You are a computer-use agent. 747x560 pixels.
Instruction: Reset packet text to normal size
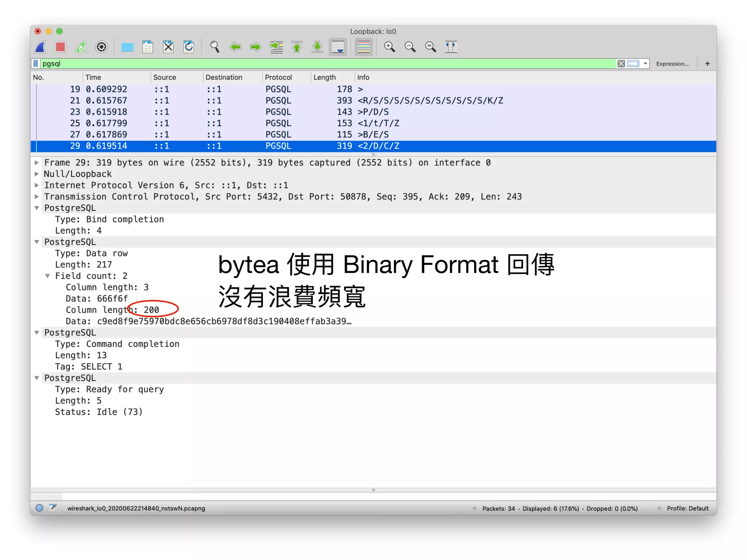click(430, 47)
